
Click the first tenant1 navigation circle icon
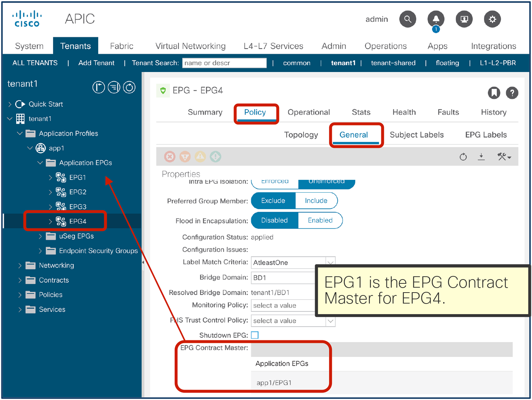[x=99, y=87]
